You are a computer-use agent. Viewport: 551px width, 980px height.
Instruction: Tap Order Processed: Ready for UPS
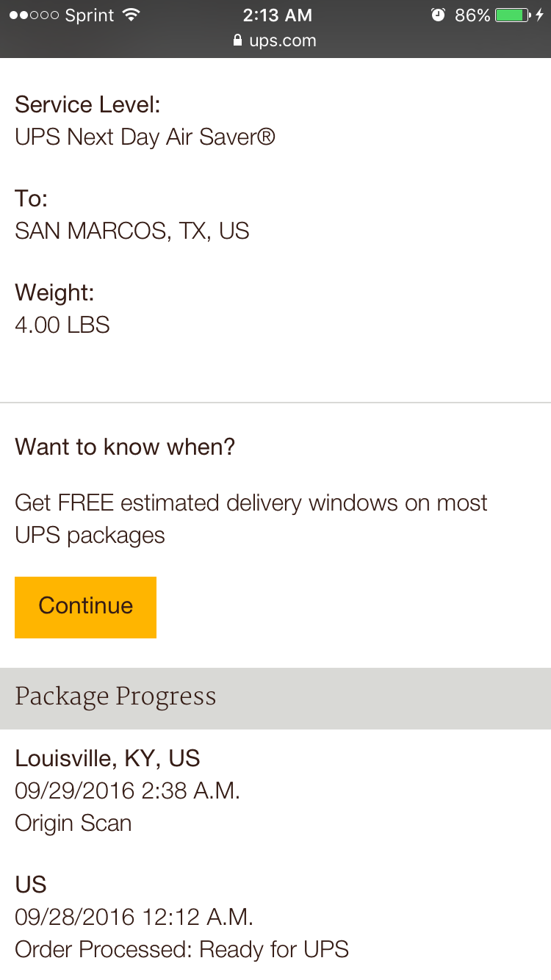181,949
